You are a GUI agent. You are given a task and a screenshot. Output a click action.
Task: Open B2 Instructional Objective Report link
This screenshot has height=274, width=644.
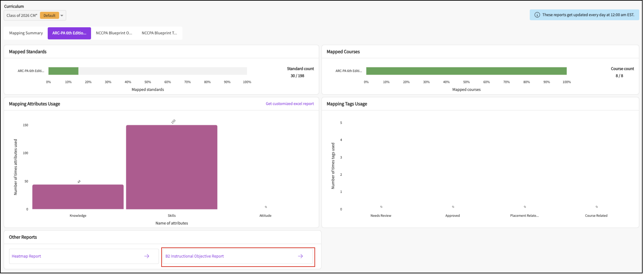pyautogui.click(x=195, y=256)
